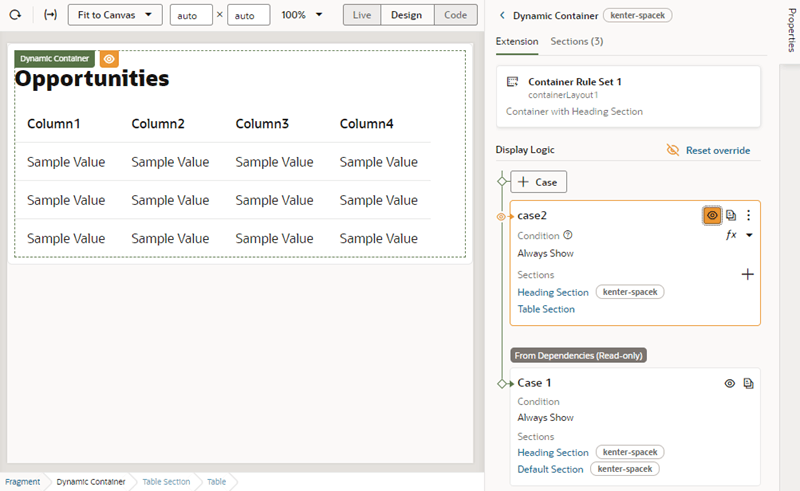
Task: Click the orange eye icon beside Dynamic Container label
Action: 109,59
